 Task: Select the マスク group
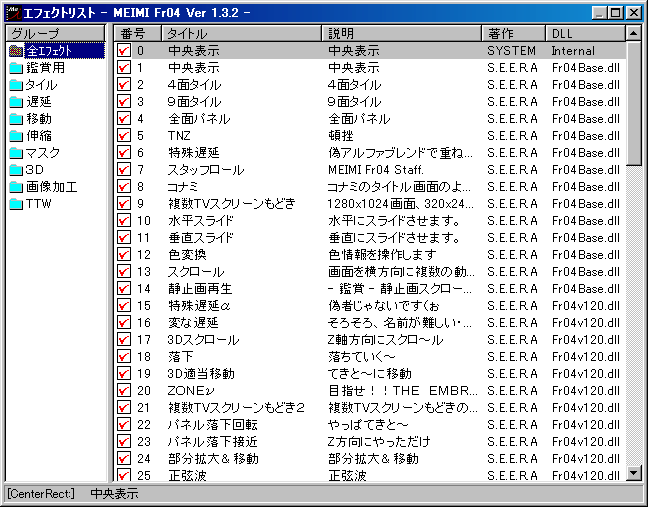(43, 153)
